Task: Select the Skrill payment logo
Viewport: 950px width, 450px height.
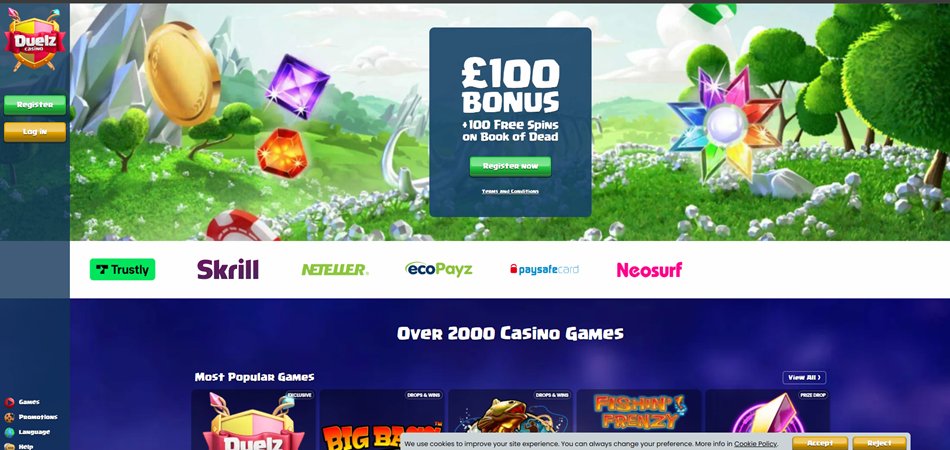Action: [228, 270]
